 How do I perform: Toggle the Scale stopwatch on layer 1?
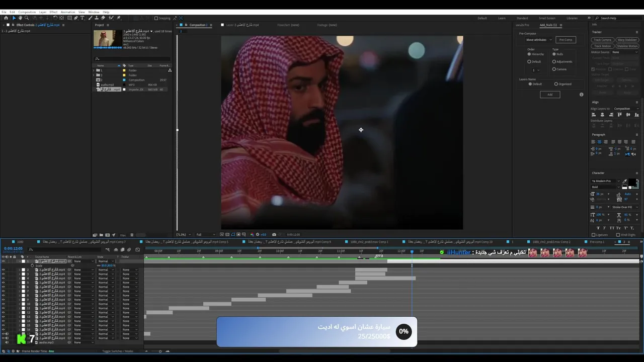pyautogui.click(x=32, y=265)
